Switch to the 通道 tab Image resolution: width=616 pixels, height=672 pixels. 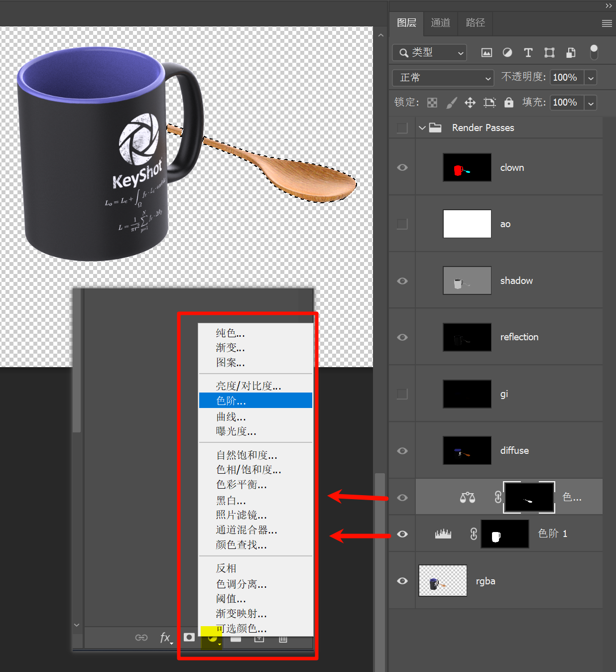(440, 23)
